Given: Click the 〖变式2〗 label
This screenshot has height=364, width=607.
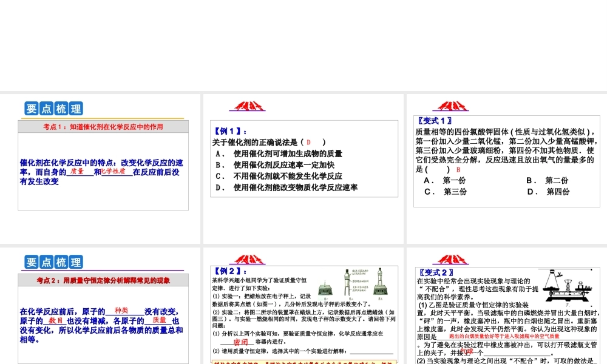Looking at the screenshot, I should click(x=436, y=272).
